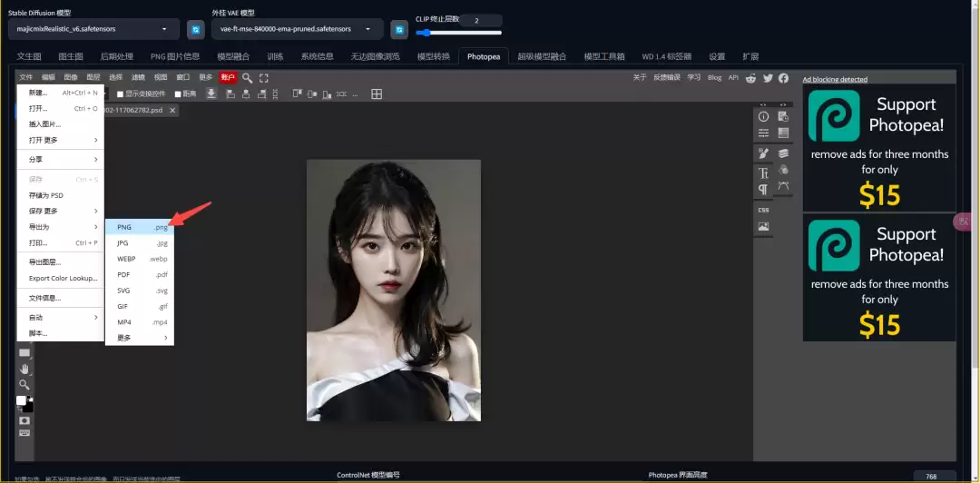The width and height of the screenshot is (980, 483).
Task: Open the Properties sliders panel icon
Action: tap(763, 133)
